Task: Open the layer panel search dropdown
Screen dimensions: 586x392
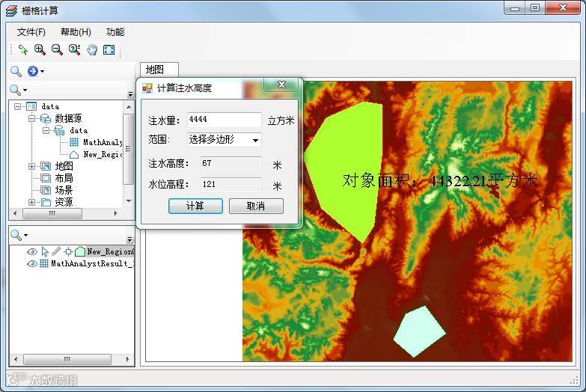Action: click(x=25, y=236)
